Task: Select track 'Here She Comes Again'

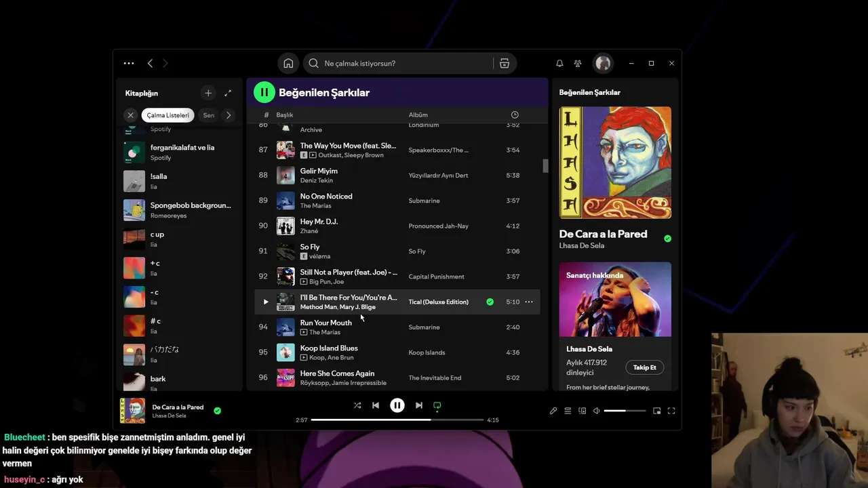Action: tap(337, 373)
